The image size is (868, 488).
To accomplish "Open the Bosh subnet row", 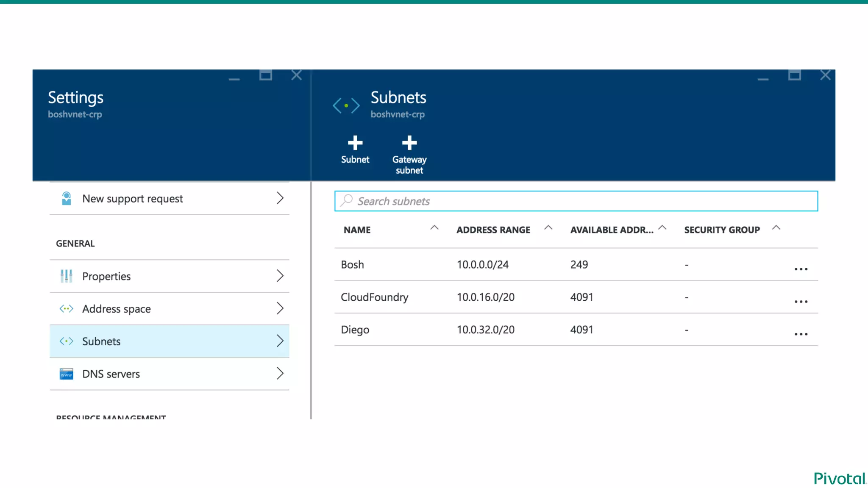I will 353,265.
